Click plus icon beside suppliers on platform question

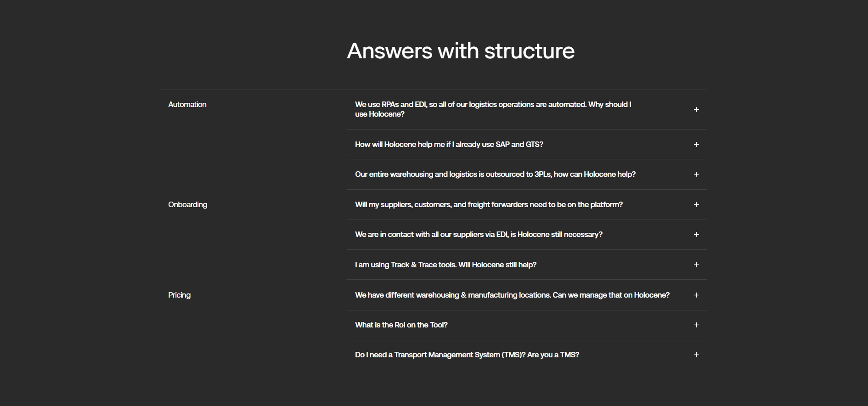pyautogui.click(x=696, y=204)
